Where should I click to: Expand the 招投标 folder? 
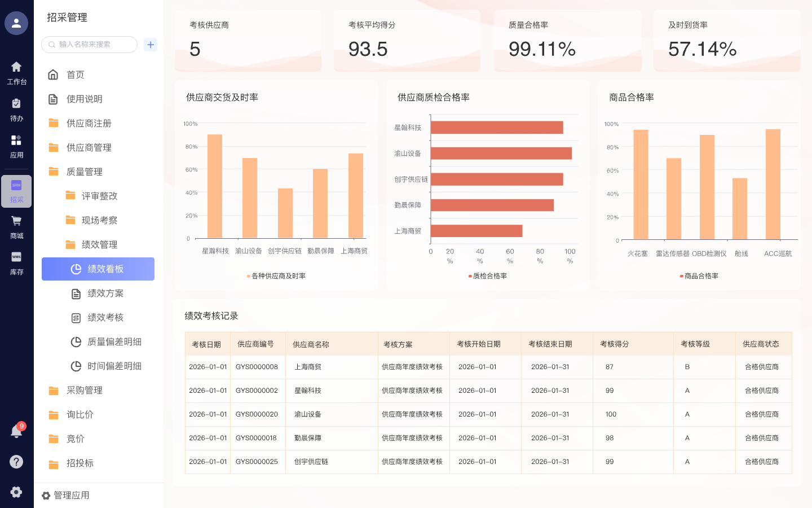pos(79,463)
